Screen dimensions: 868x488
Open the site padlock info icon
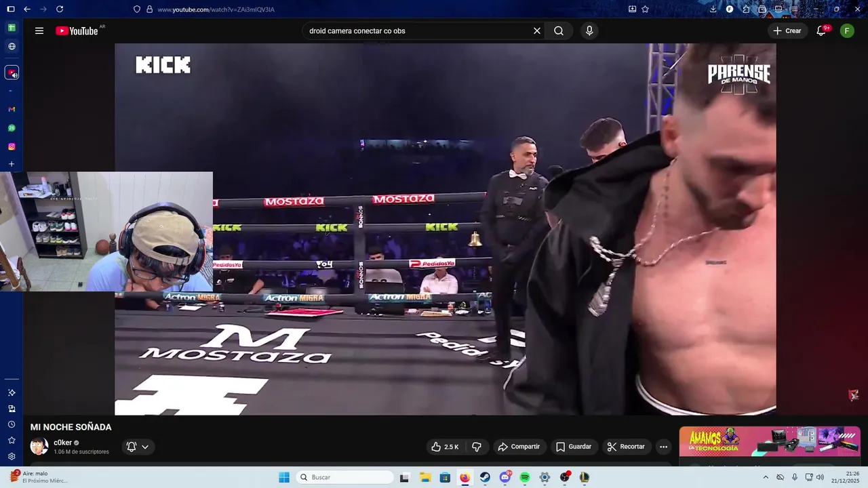tap(149, 9)
